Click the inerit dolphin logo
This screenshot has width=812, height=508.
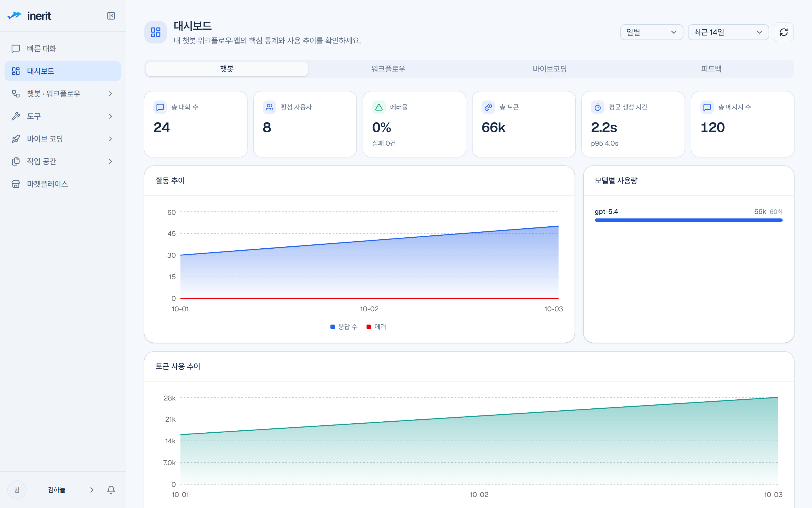[14, 16]
